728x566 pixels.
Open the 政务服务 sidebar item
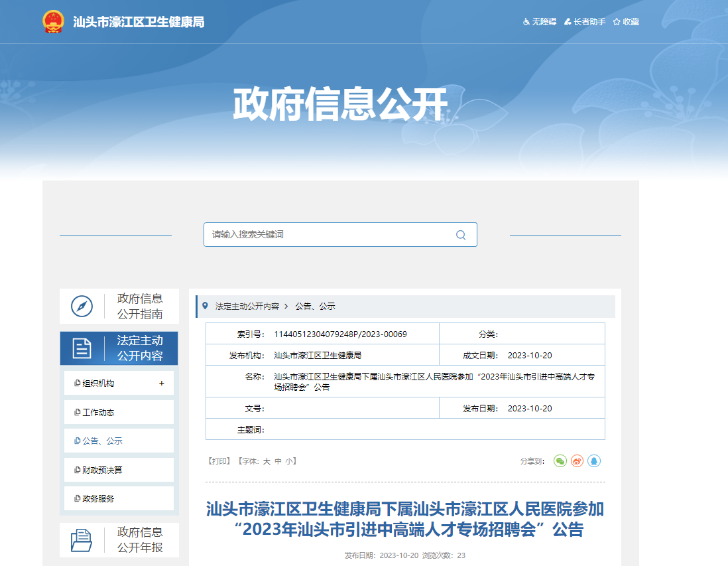(98, 498)
